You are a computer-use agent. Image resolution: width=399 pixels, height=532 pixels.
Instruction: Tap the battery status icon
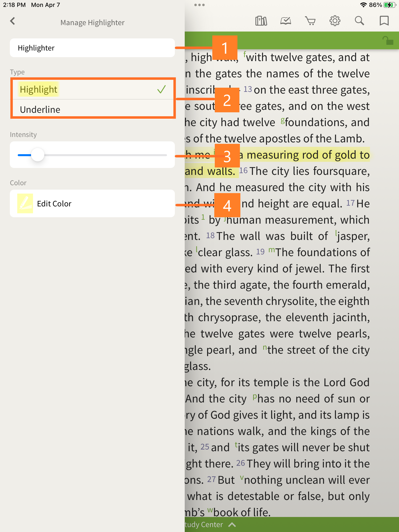(x=390, y=5)
